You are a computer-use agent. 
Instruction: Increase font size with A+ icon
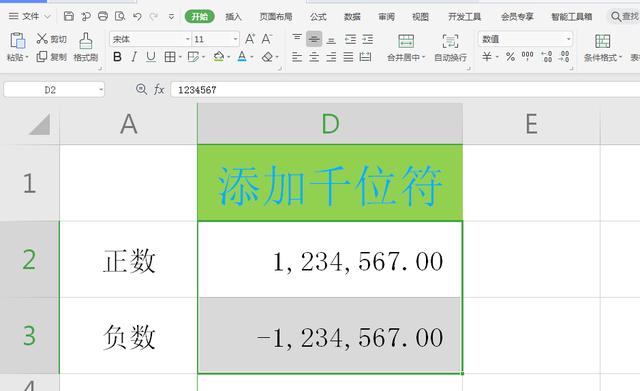click(250, 39)
